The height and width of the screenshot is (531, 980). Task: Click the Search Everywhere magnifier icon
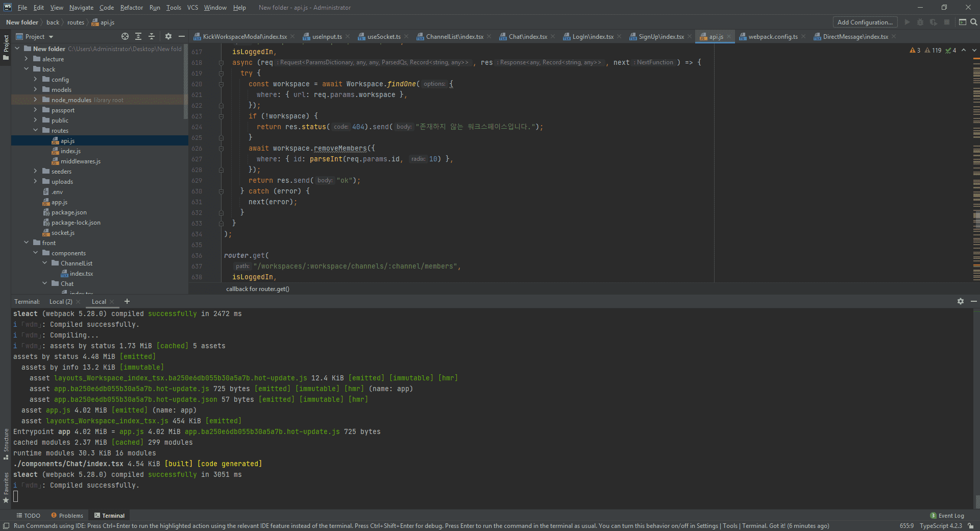tap(974, 22)
